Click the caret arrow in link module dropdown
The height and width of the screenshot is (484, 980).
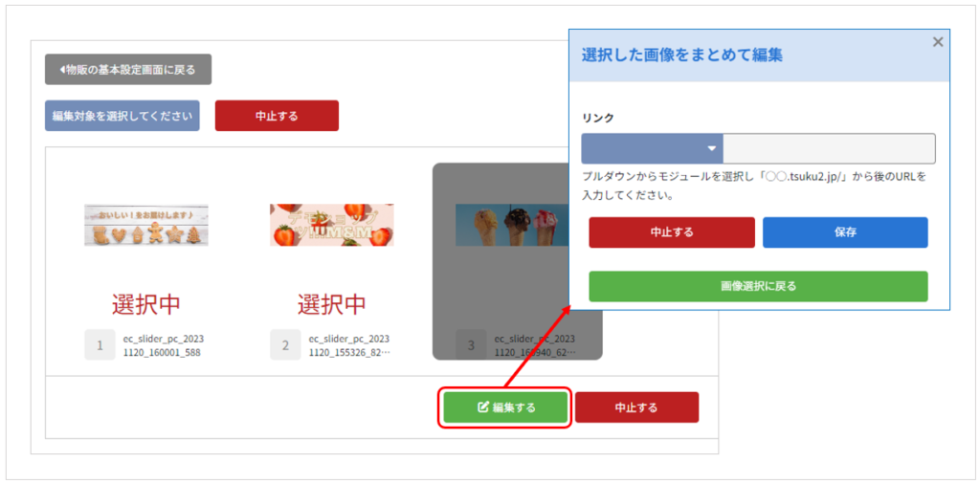click(x=711, y=148)
